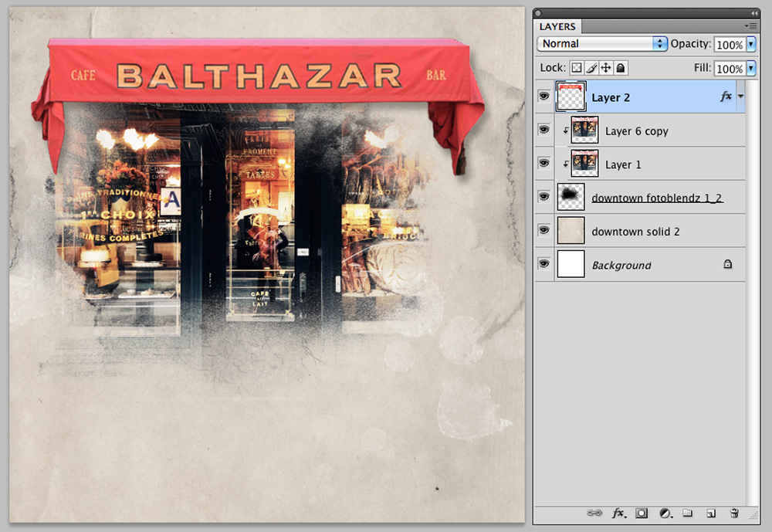Open the blend mode Normal dropdown
The image size is (772, 532).
click(x=602, y=44)
